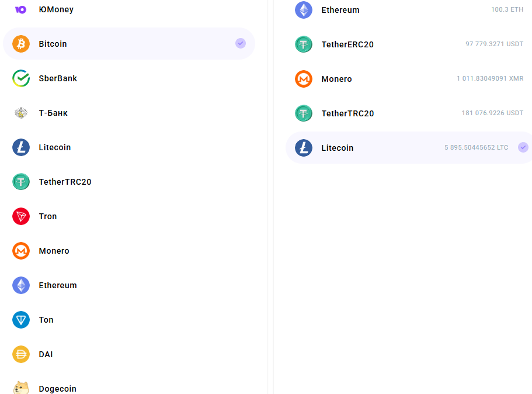
Task: Choose TetherERC20 in the right list
Action: coord(347,44)
